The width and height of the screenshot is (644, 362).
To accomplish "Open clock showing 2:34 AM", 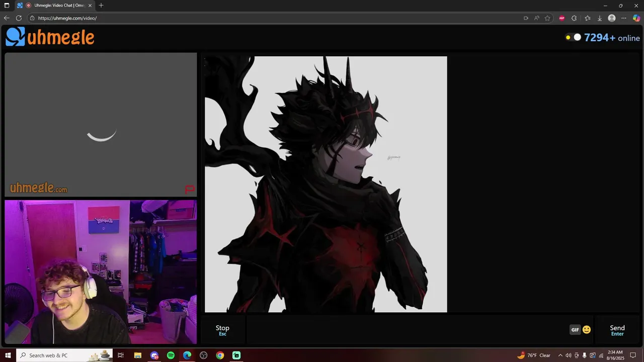I will (615, 355).
